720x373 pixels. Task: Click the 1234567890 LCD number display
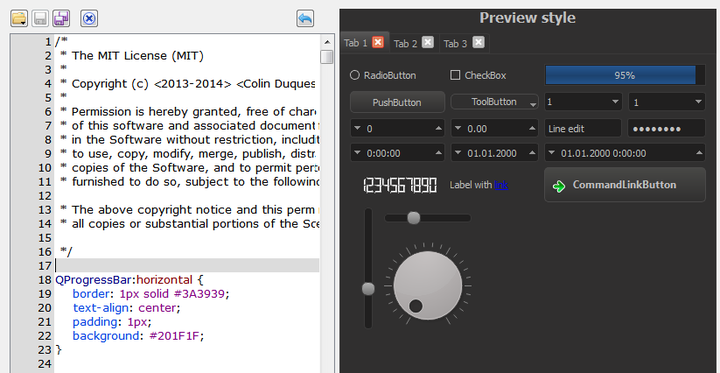click(399, 185)
